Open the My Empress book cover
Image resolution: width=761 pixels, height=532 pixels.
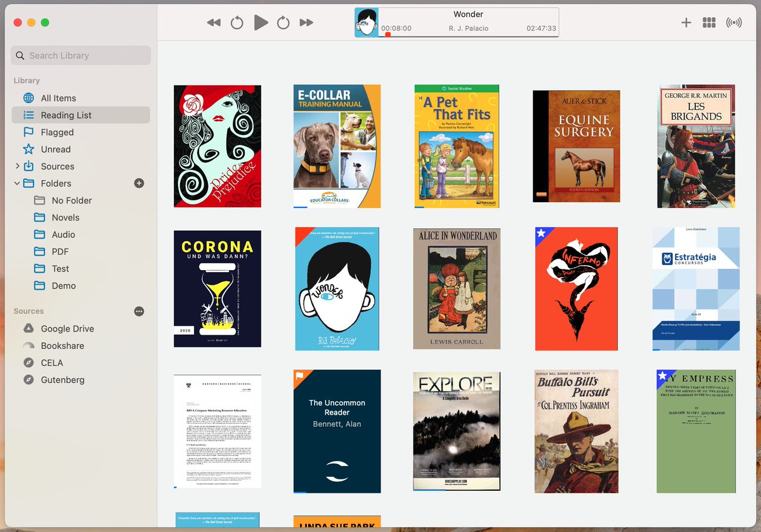(x=696, y=431)
